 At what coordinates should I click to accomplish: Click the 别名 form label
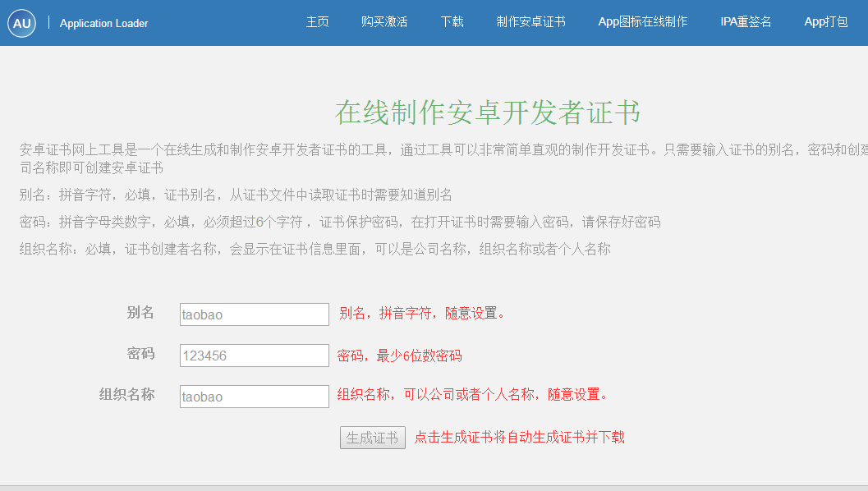tap(140, 313)
